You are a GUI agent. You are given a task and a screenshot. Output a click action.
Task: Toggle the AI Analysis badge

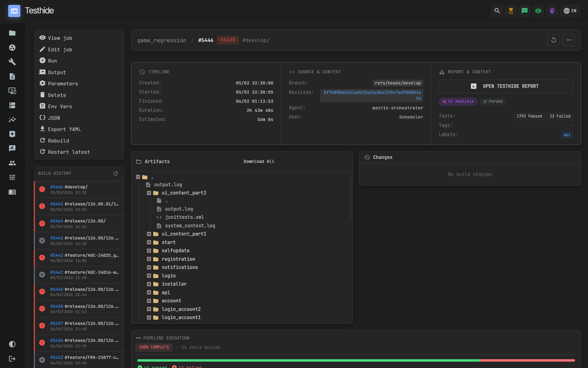coord(458,101)
